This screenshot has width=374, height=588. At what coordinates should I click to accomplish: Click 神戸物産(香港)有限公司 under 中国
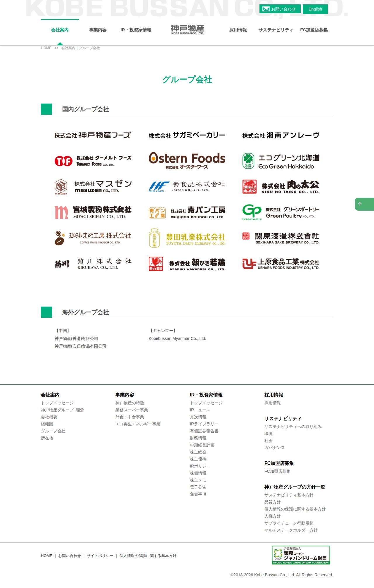click(x=76, y=338)
